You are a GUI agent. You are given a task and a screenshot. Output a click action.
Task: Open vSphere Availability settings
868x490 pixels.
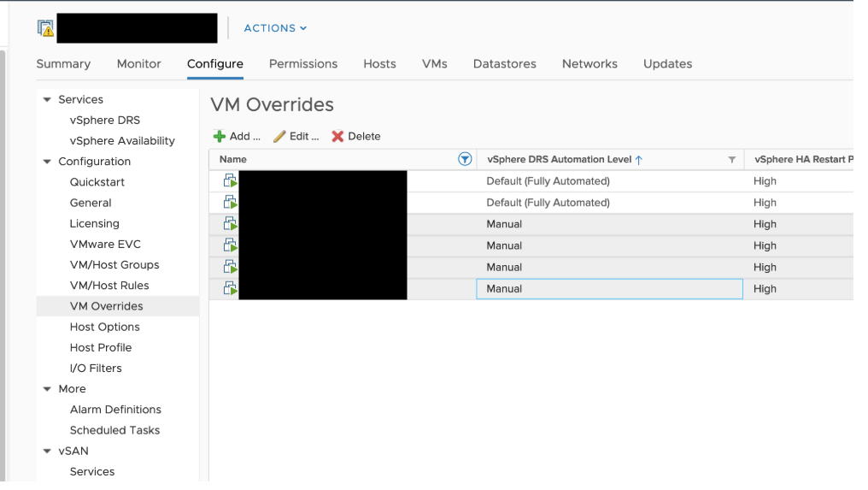(124, 143)
